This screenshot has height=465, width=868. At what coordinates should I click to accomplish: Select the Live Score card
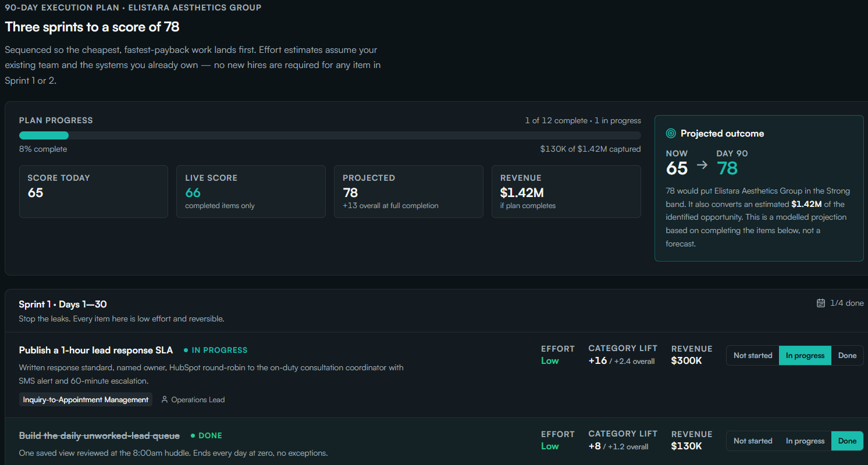[x=251, y=191]
